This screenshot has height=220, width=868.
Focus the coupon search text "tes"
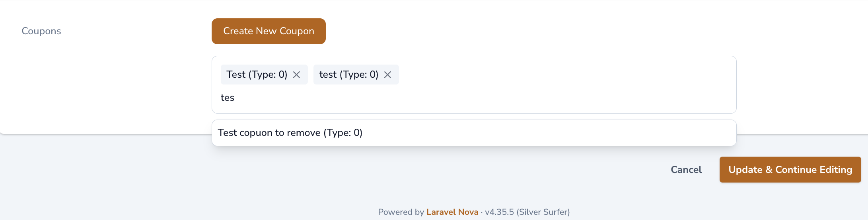point(228,98)
